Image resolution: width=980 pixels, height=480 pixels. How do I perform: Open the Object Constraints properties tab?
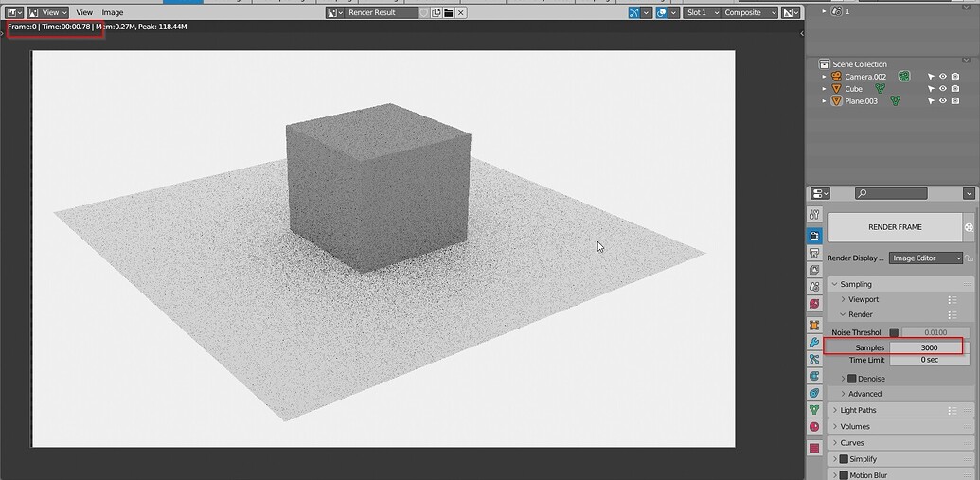coord(814,393)
